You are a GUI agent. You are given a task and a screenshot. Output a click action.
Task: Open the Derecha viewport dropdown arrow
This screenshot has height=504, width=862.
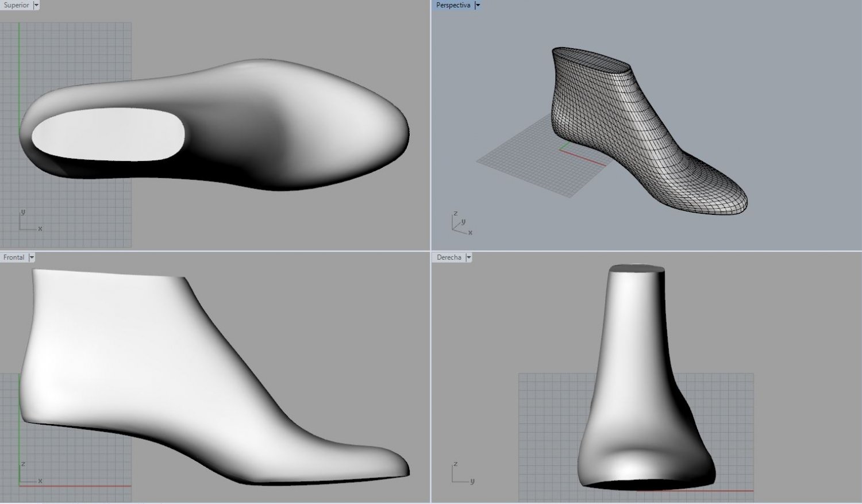click(469, 257)
